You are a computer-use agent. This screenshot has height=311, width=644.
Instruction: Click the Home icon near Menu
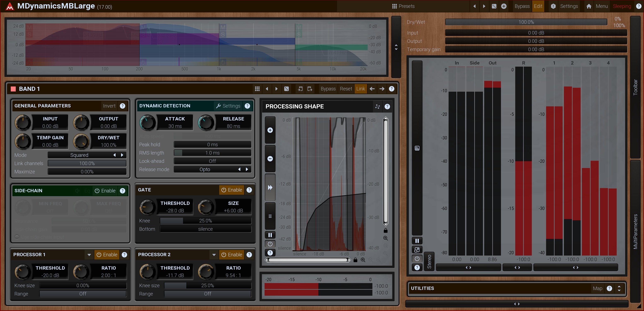coord(589,6)
